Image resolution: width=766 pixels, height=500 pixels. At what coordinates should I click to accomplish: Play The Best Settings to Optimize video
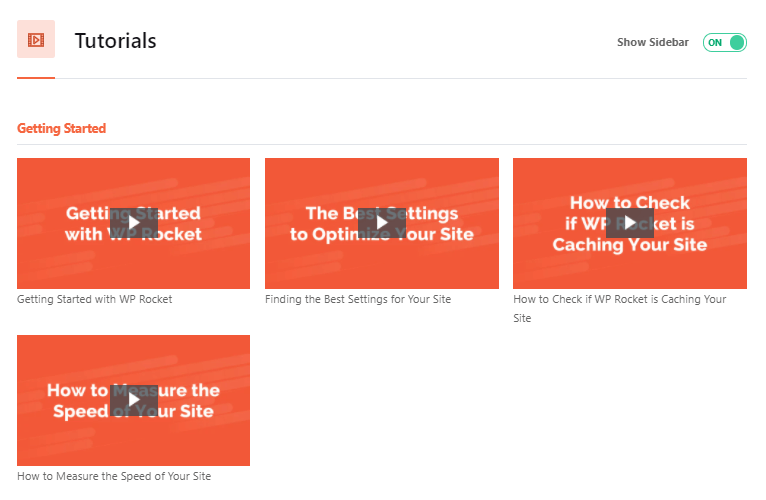pyautogui.click(x=382, y=223)
